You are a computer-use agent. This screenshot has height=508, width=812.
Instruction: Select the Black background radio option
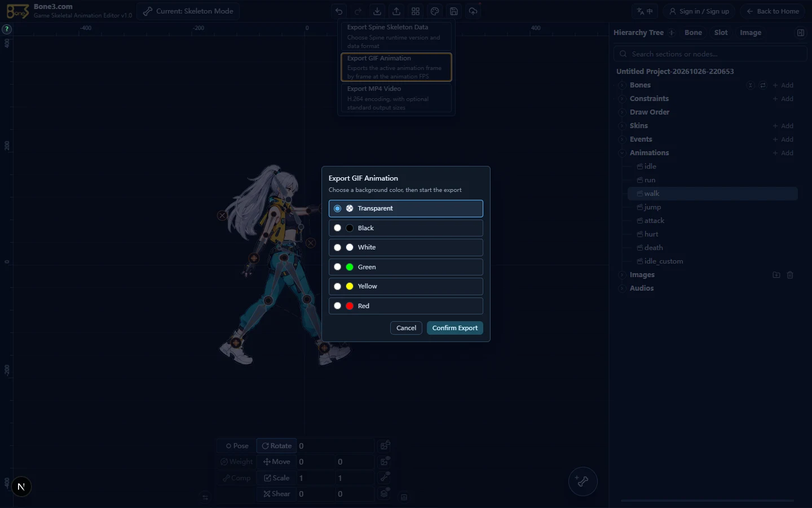tap(406, 228)
